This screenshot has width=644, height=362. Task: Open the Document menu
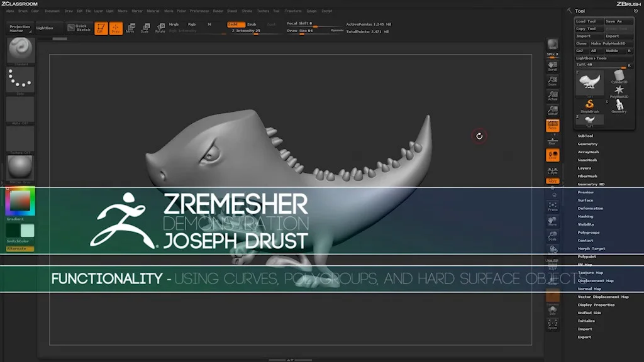pos(52,11)
